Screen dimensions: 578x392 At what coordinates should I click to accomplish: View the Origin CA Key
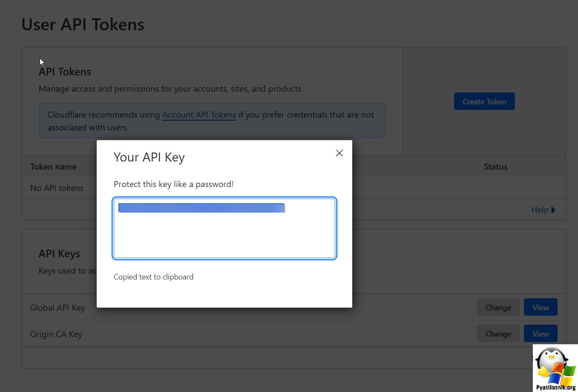pos(541,334)
